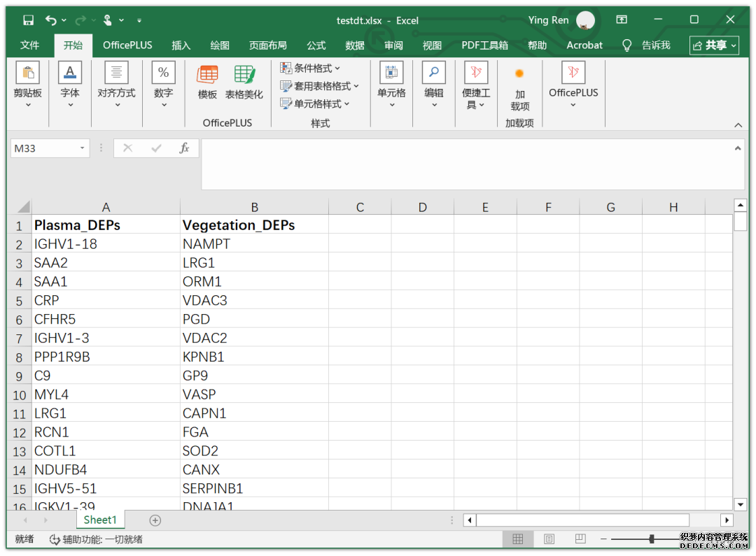Open the Paste clipboard icon
The width and height of the screenshot is (756, 556).
point(28,73)
